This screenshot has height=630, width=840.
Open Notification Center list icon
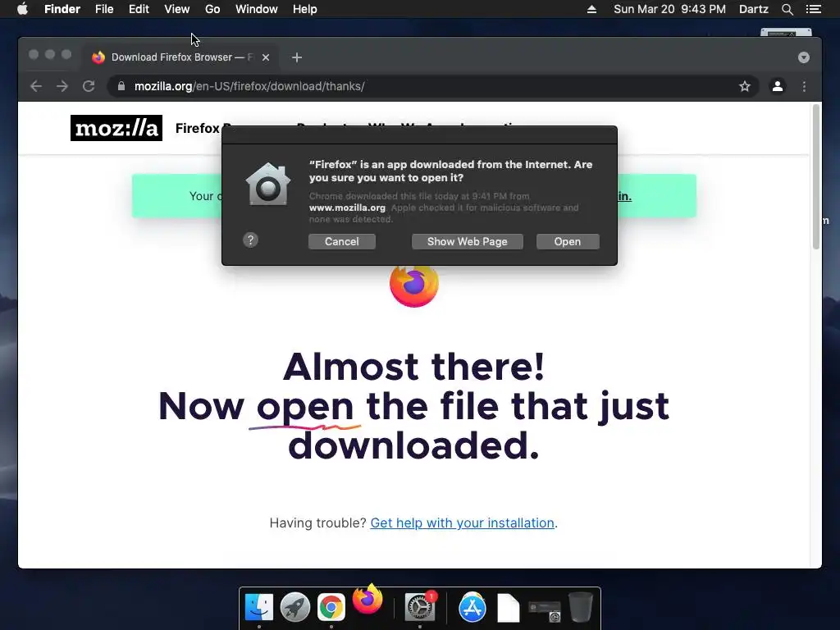[813, 9]
